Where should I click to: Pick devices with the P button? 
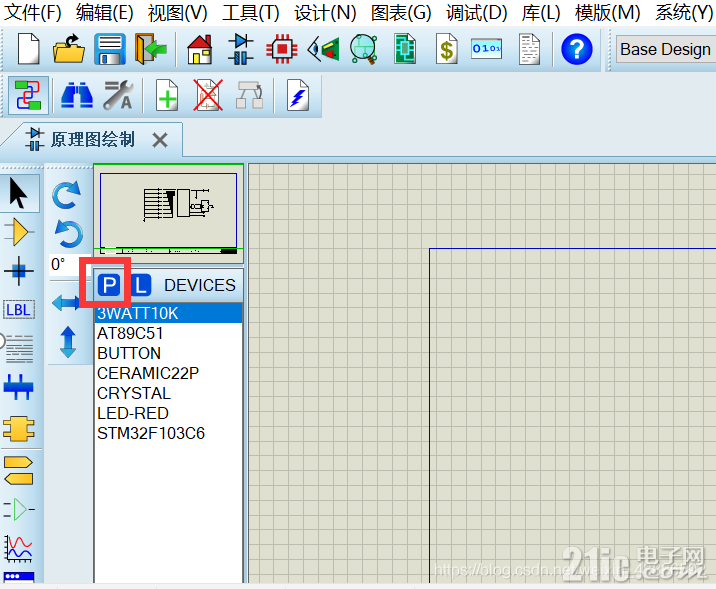[x=109, y=285]
